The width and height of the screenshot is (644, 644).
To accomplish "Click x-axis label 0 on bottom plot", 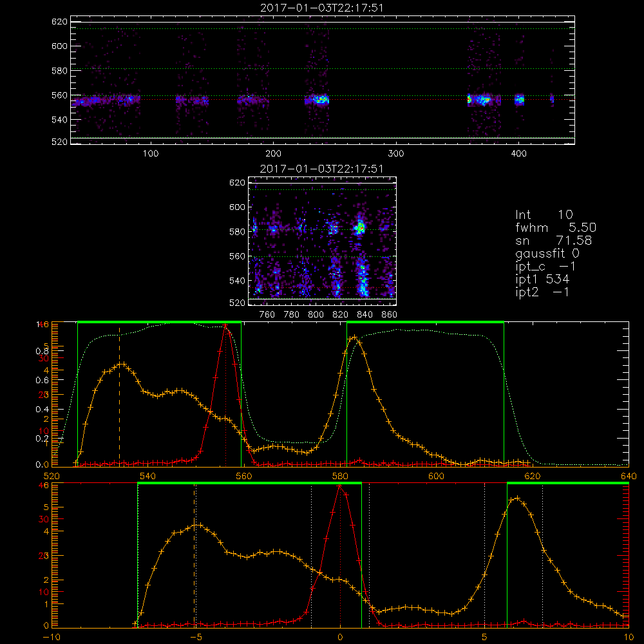I will coord(340,638).
